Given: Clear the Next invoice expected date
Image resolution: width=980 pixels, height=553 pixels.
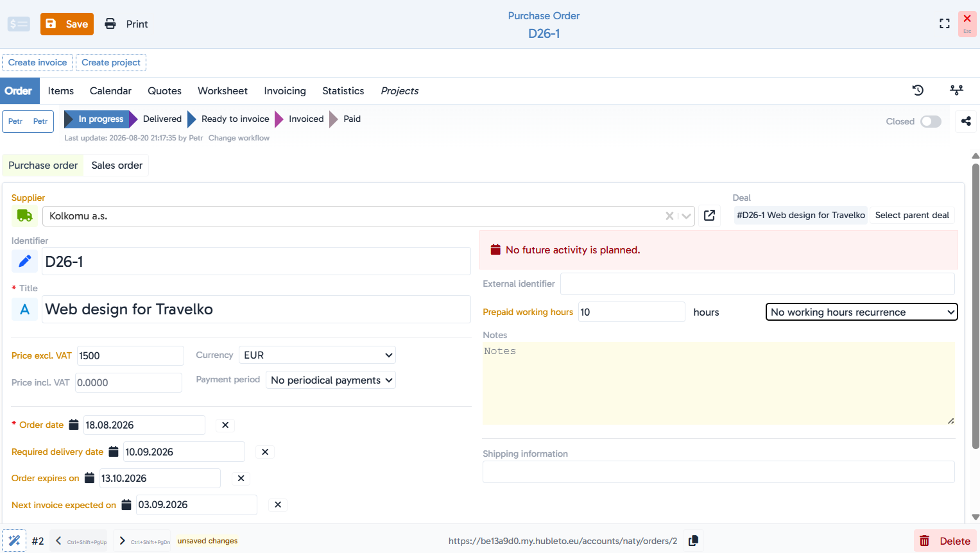Looking at the screenshot, I should pos(278,505).
